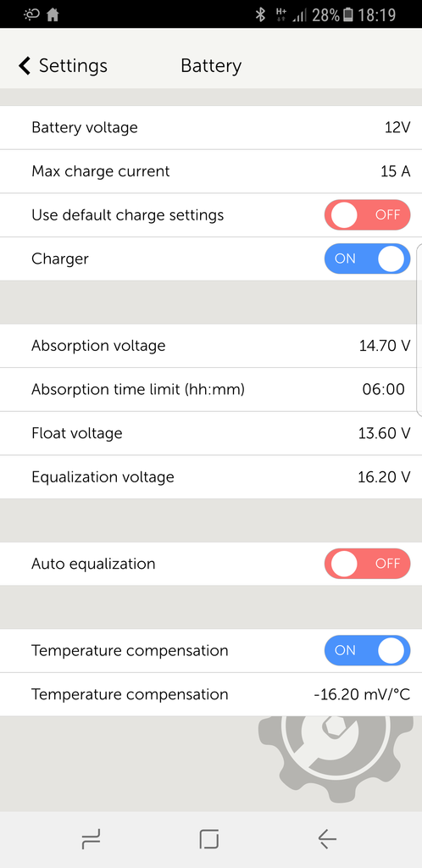This screenshot has width=422, height=868.
Task: Enable the Use default charge settings toggle
Action: pyautogui.click(x=367, y=214)
